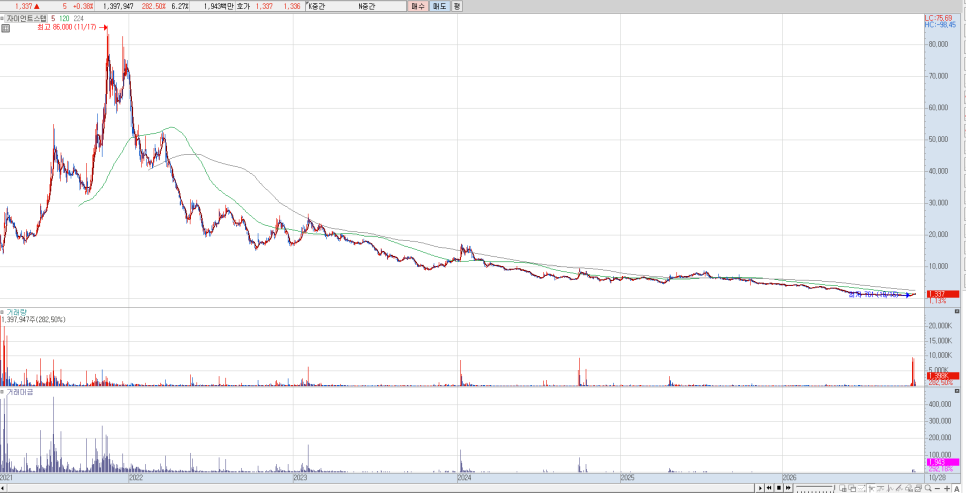Select the 5-period moving average label
Image resolution: width=966 pixels, height=493 pixels.
click(53, 18)
